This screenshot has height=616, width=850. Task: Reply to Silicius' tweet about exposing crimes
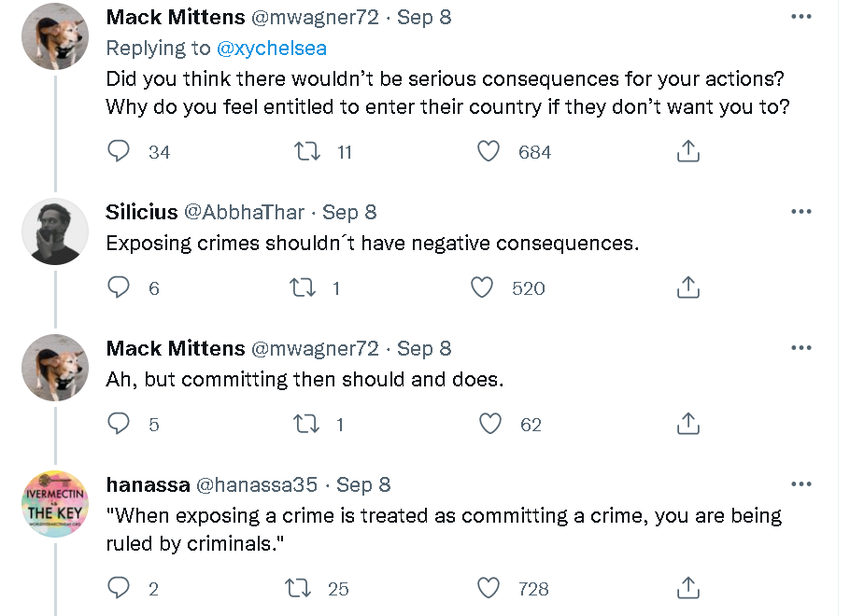point(119,287)
